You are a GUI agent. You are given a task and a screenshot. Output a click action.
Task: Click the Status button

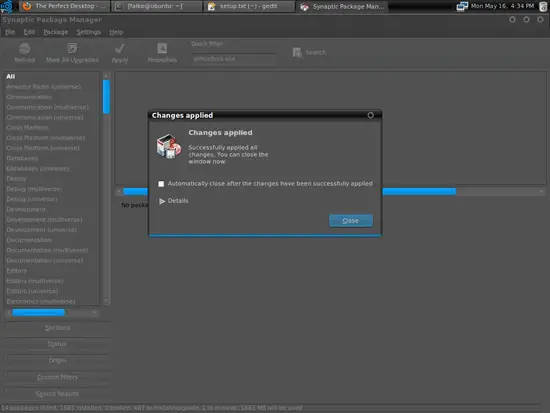click(58, 344)
